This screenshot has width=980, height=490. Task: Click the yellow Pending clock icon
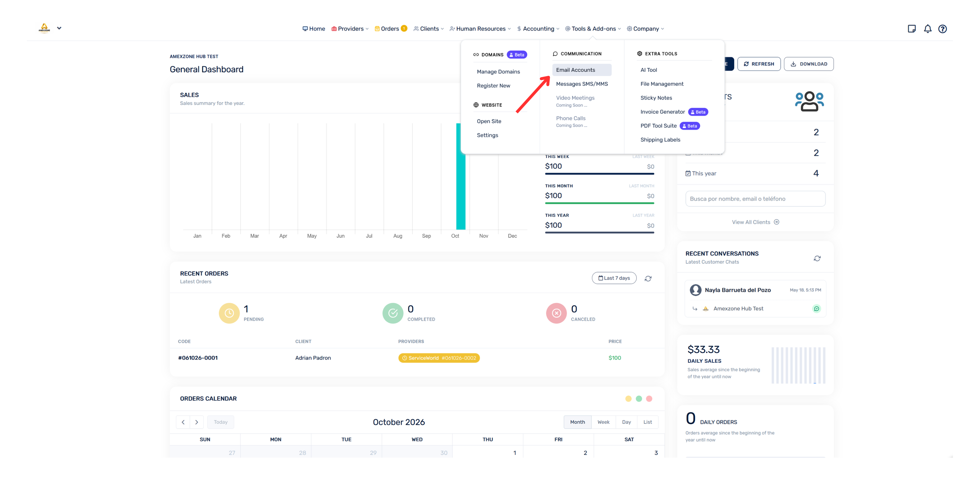click(229, 313)
